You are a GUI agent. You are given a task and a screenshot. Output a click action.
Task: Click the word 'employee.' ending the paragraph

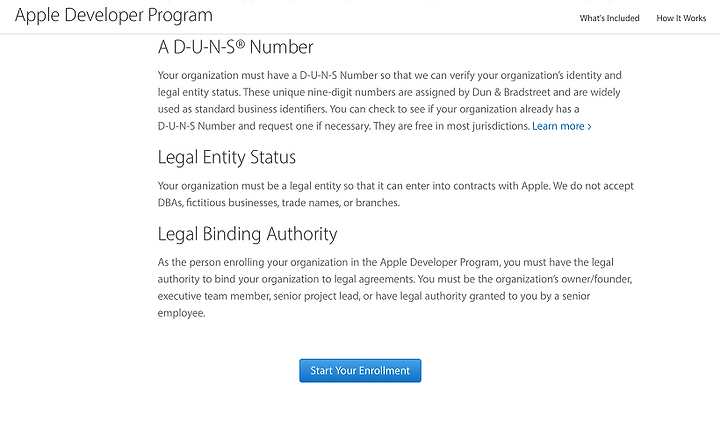click(181, 314)
